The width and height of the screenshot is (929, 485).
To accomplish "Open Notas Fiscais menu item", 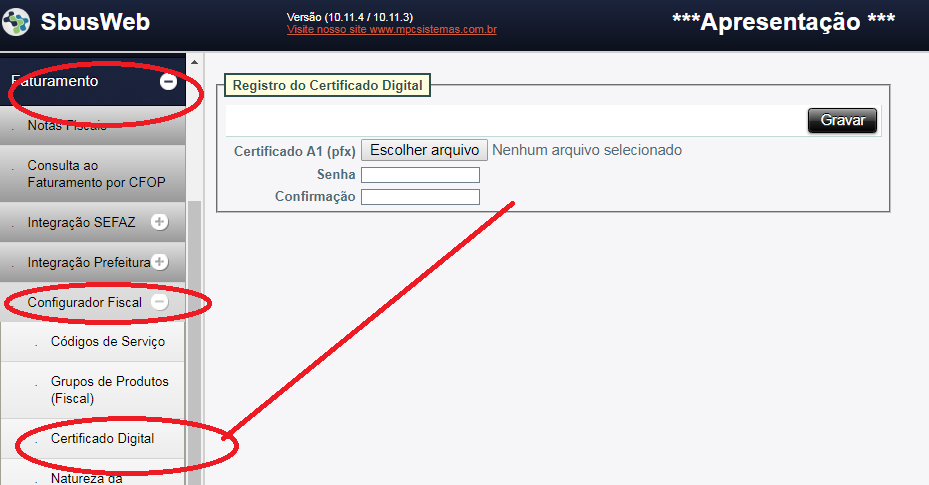I will tap(67, 126).
